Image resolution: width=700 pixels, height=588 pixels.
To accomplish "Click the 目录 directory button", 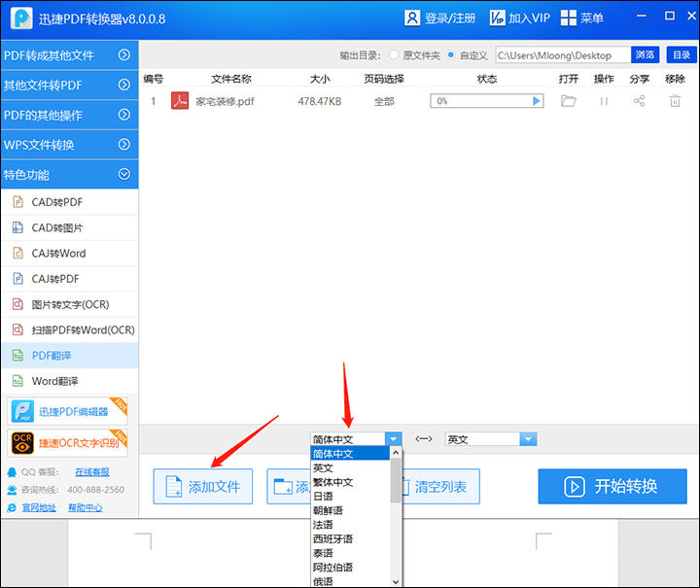I will click(x=682, y=54).
